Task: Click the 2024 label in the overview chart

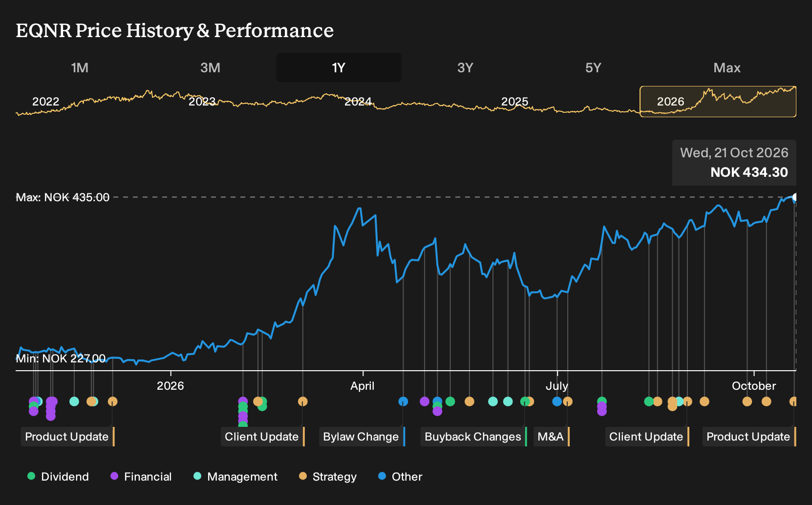Action: pos(358,102)
